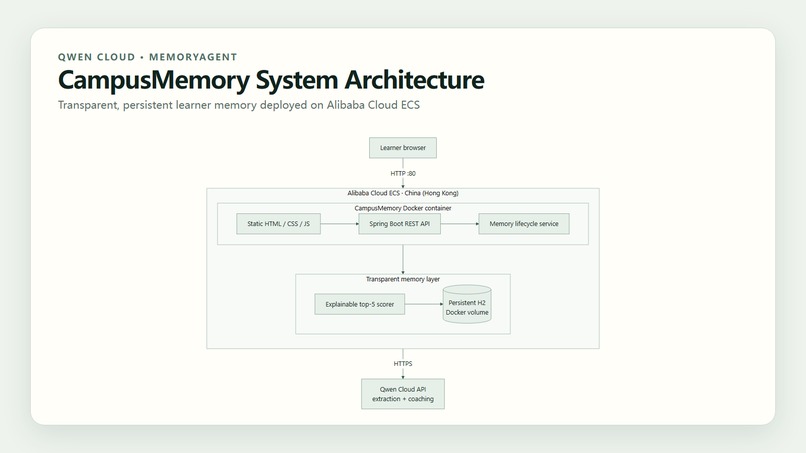Click the CampusMemory System Architecture title
The width and height of the screenshot is (806, 453).
point(271,80)
